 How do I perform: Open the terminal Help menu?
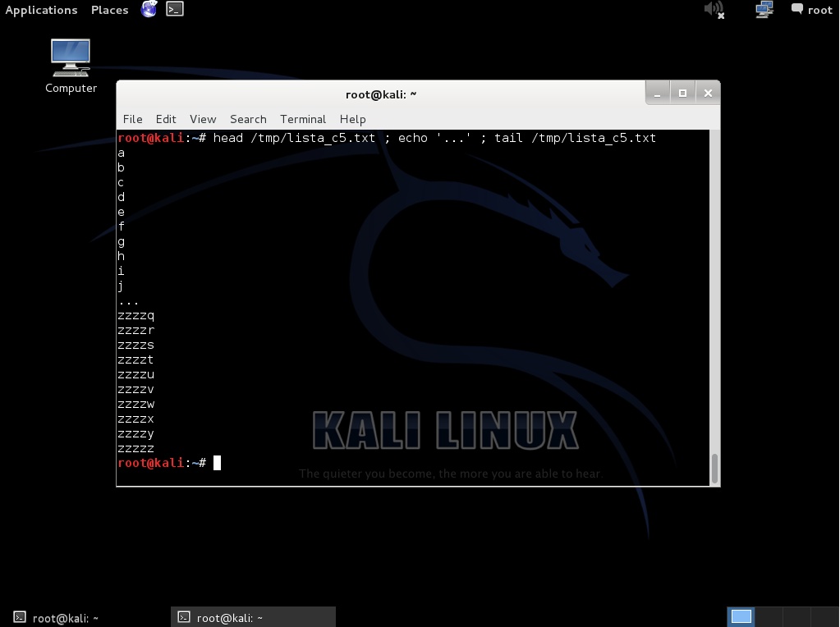click(352, 119)
